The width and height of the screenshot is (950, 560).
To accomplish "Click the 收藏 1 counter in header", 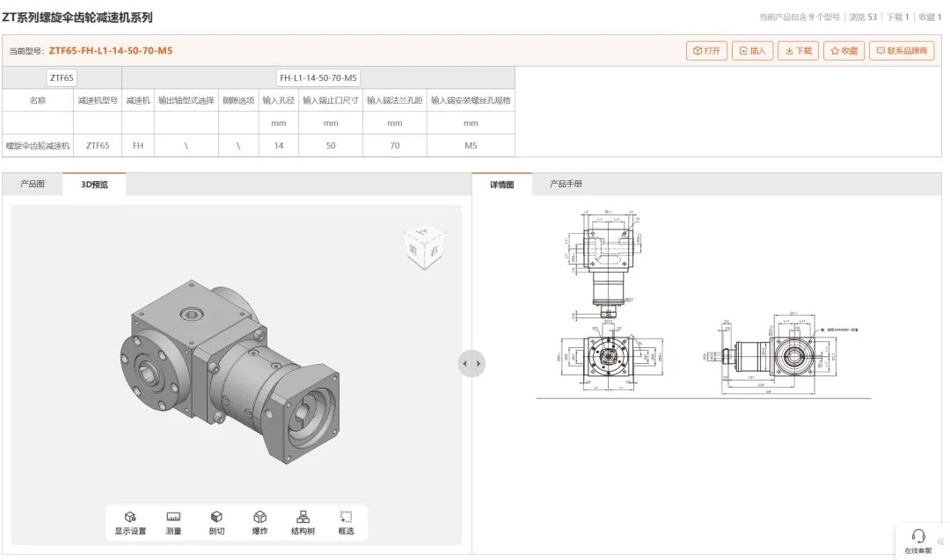I will [930, 17].
